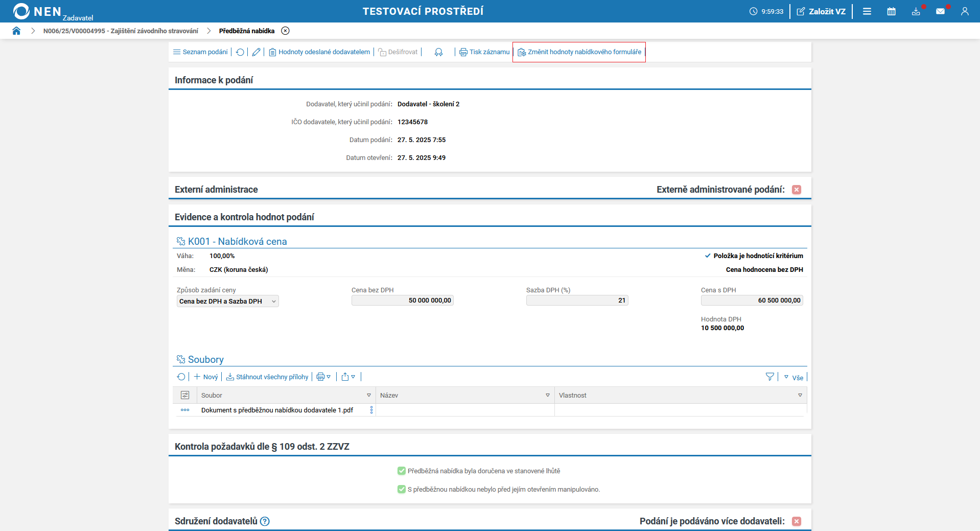
Task: Click the pencil edit icon in toolbar
Action: [256, 52]
